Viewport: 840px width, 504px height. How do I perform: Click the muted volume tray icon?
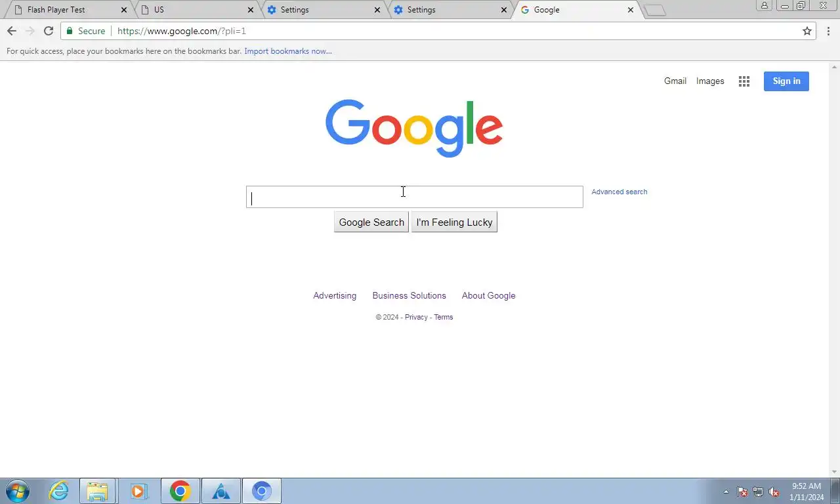(x=774, y=492)
